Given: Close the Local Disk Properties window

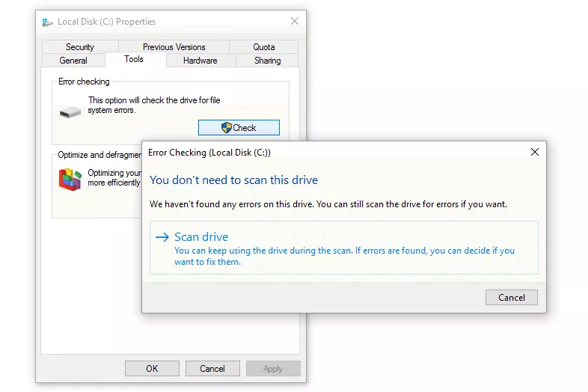Looking at the screenshot, I should point(295,22).
